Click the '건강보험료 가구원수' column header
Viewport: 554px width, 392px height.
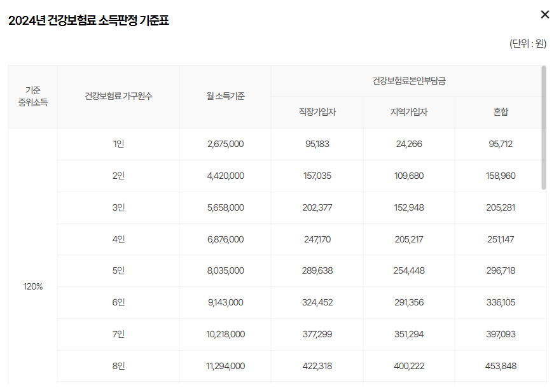(118, 96)
